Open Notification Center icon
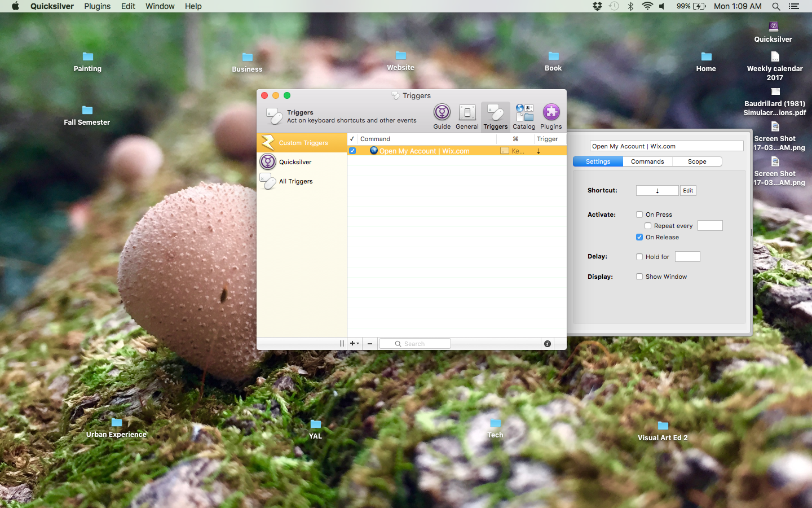The width and height of the screenshot is (812, 508). pyautogui.click(x=794, y=6)
